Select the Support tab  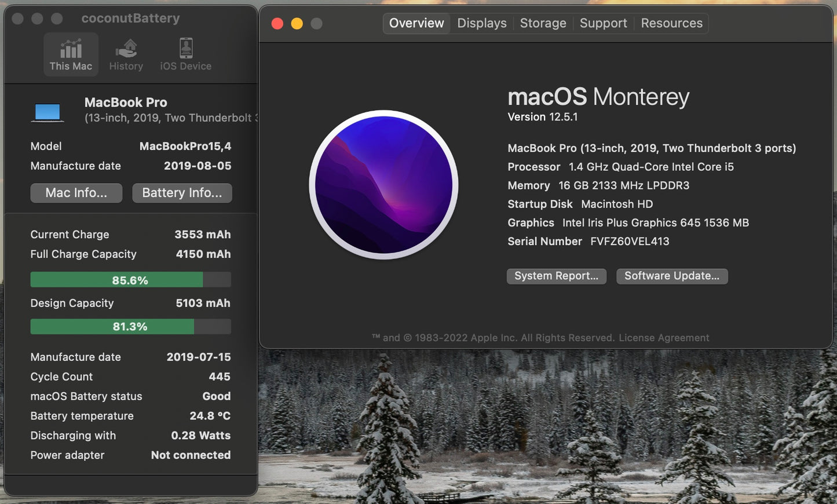coord(603,23)
